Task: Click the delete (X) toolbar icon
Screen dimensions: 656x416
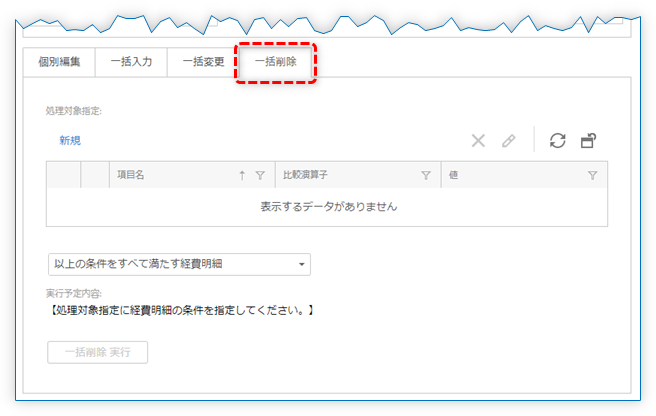Action: 478,141
